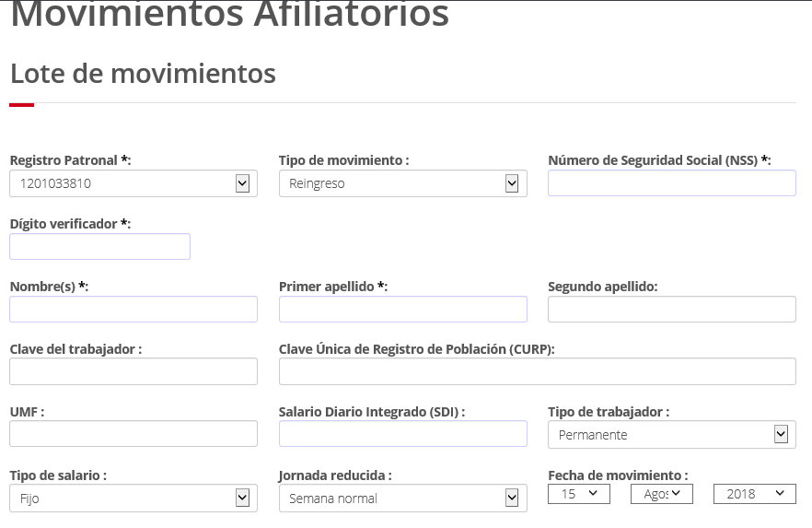
Task: Click the Primer apellido input box
Action: tap(403, 310)
